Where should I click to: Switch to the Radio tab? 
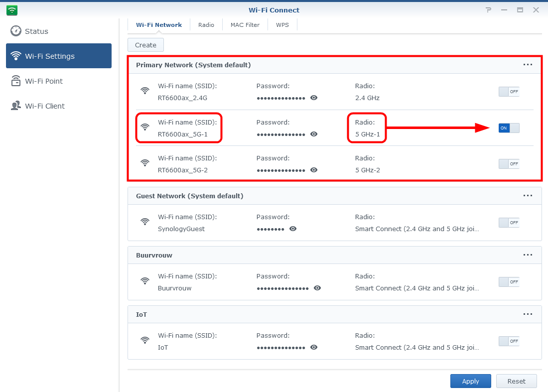pos(206,25)
